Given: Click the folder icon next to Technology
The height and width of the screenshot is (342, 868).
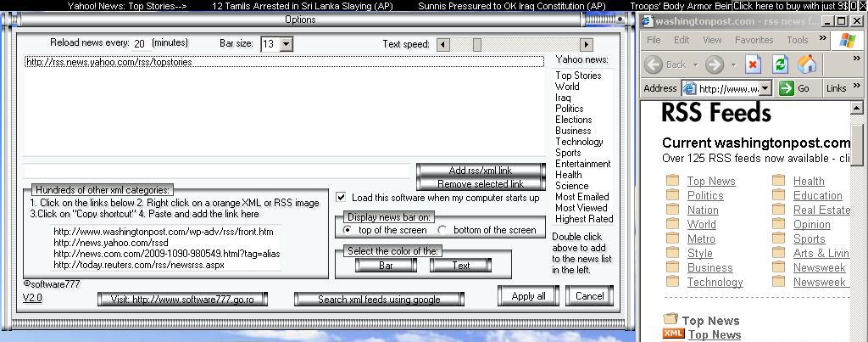Looking at the screenshot, I should [x=672, y=282].
